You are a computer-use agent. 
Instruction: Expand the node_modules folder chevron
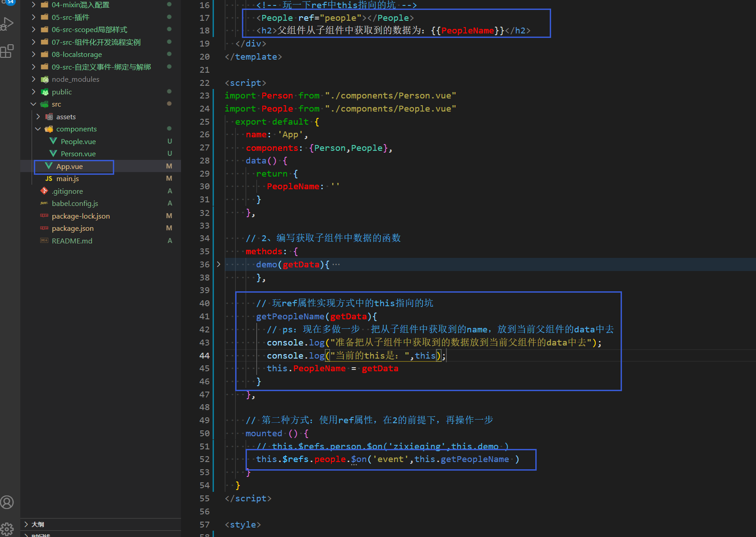pos(33,79)
